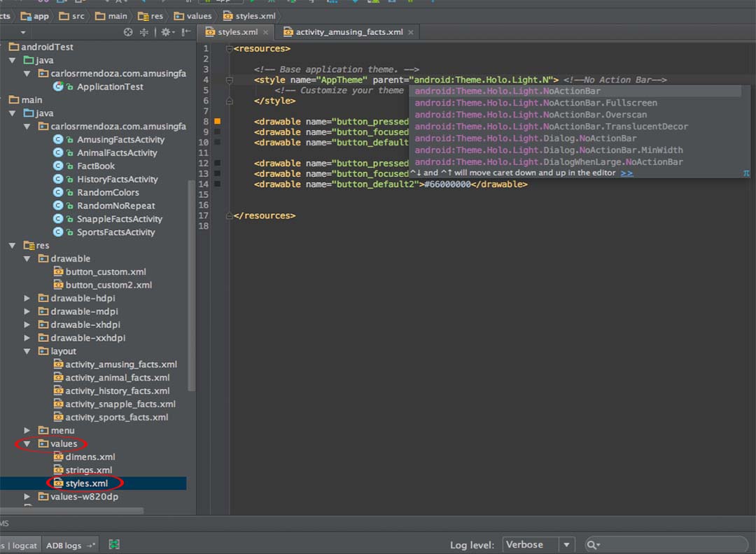This screenshot has height=554, width=756.
Task: Click the scroll-from-source target icon
Action: pos(128,32)
